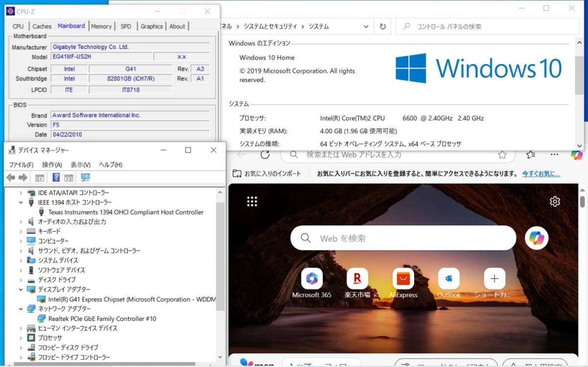Open the Help icon in Device Manager toolbar
The image size is (588, 367).
pyautogui.click(x=56, y=177)
